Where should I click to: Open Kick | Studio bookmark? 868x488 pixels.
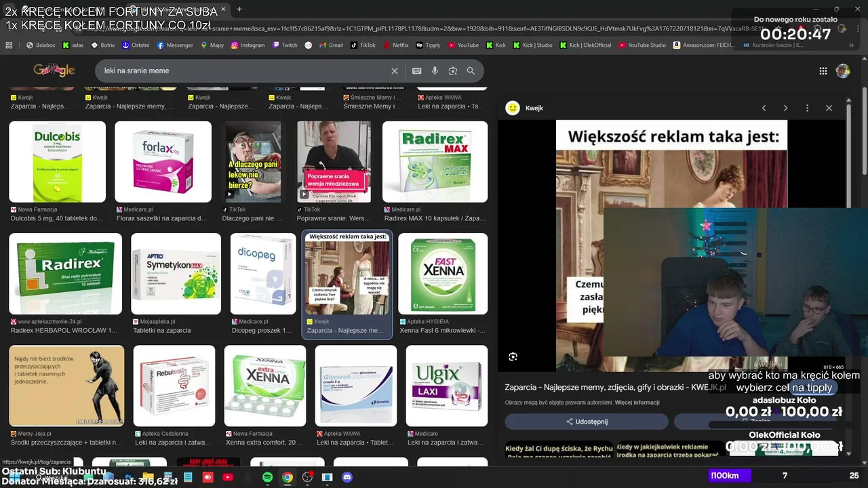(533, 45)
